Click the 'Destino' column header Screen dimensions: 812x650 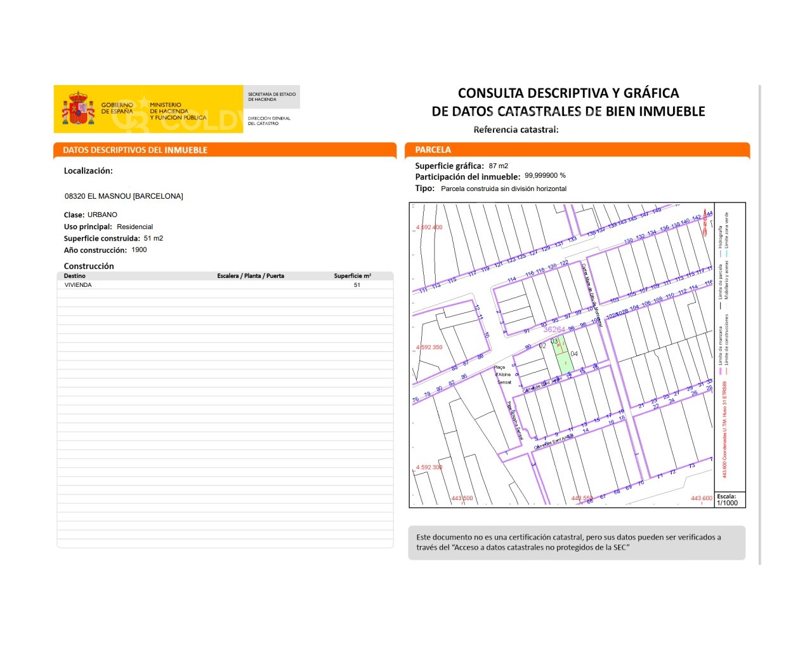[75, 276]
